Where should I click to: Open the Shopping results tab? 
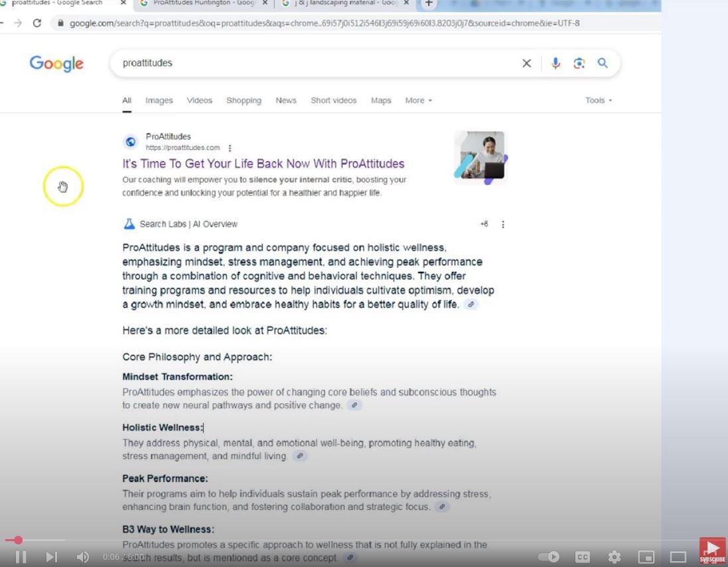(244, 101)
